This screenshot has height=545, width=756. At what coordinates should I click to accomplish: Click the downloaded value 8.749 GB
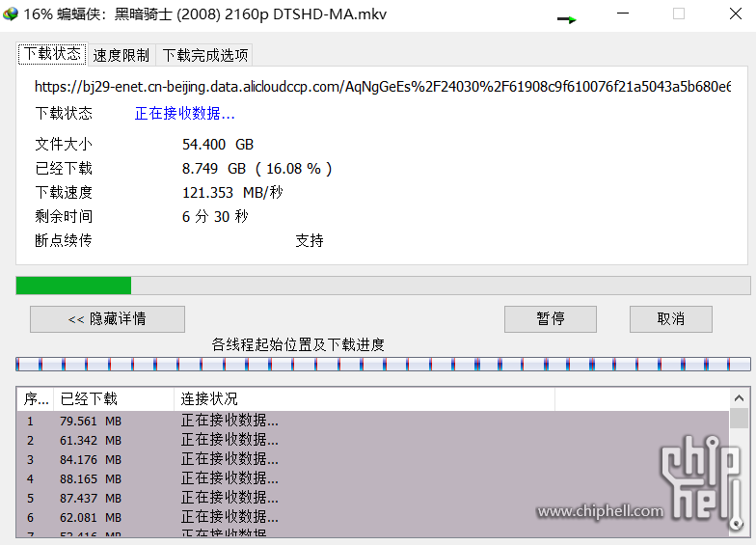(x=214, y=168)
